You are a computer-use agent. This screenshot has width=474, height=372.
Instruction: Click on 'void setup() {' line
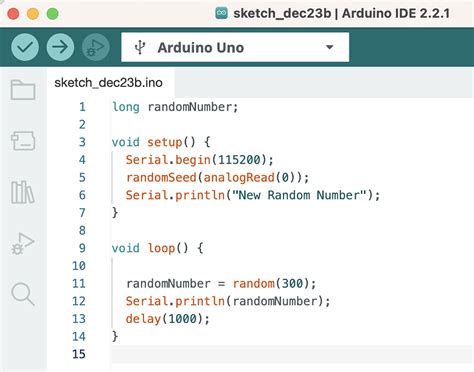click(x=161, y=143)
